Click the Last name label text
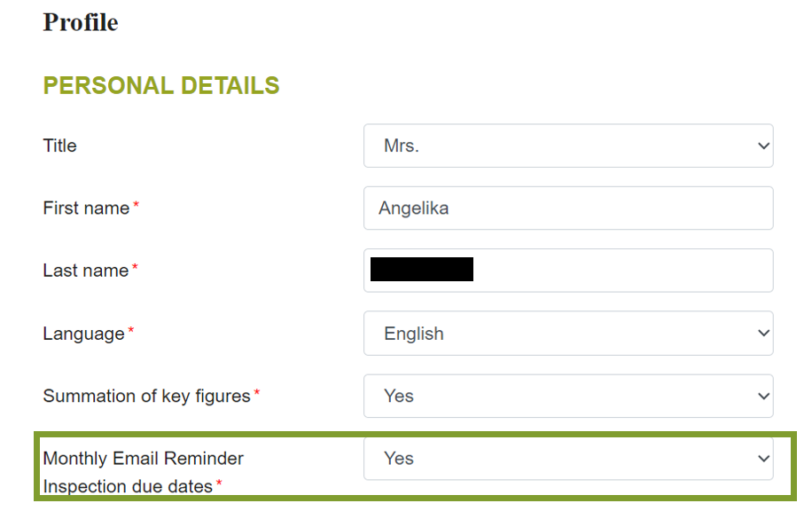Image resolution: width=812 pixels, height=511 pixels. (85, 271)
